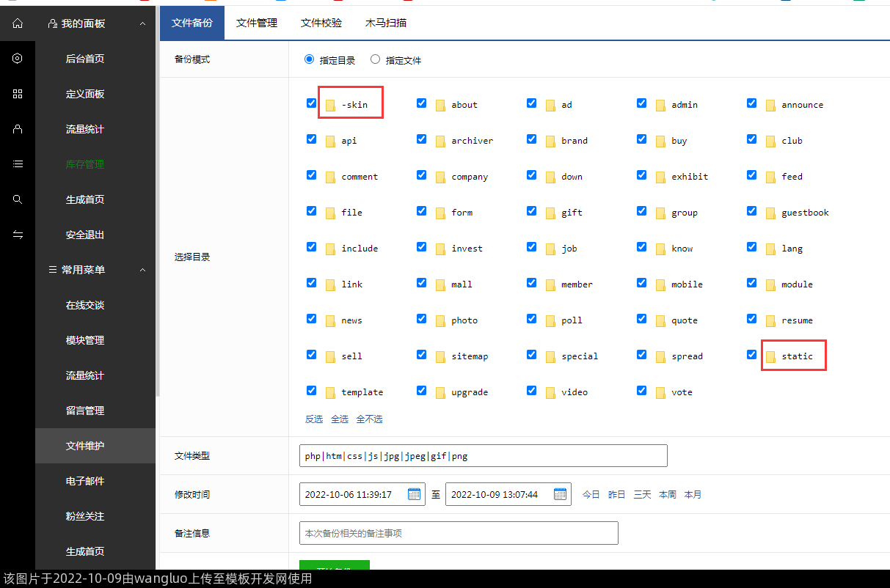Image resolution: width=890 pixels, height=588 pixels.
Task: Open calendar picker for end date 2022-10-09
Action: [x=560, y=494]
